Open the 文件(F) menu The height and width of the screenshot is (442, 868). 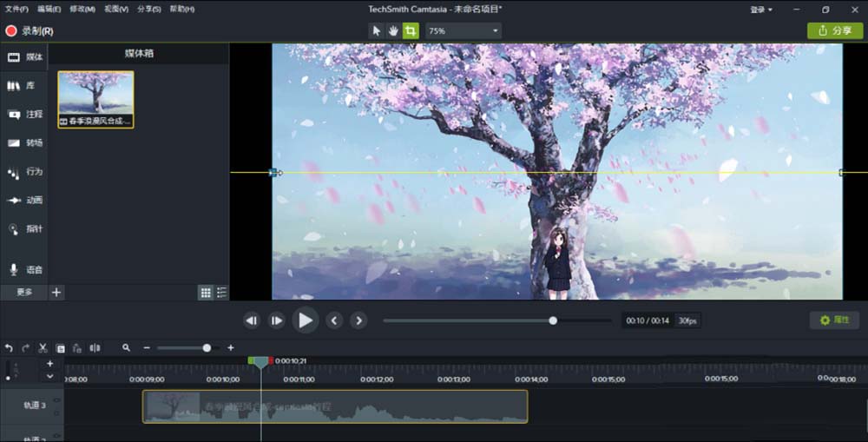[x=16, y=9]
